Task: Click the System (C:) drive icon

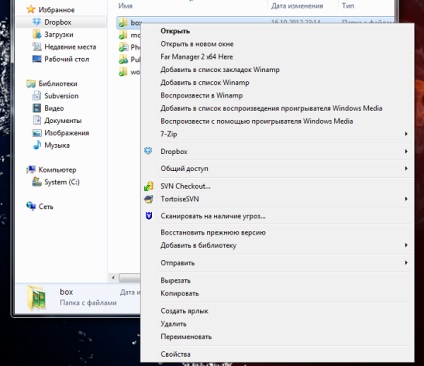Action: tap(36, 182)
